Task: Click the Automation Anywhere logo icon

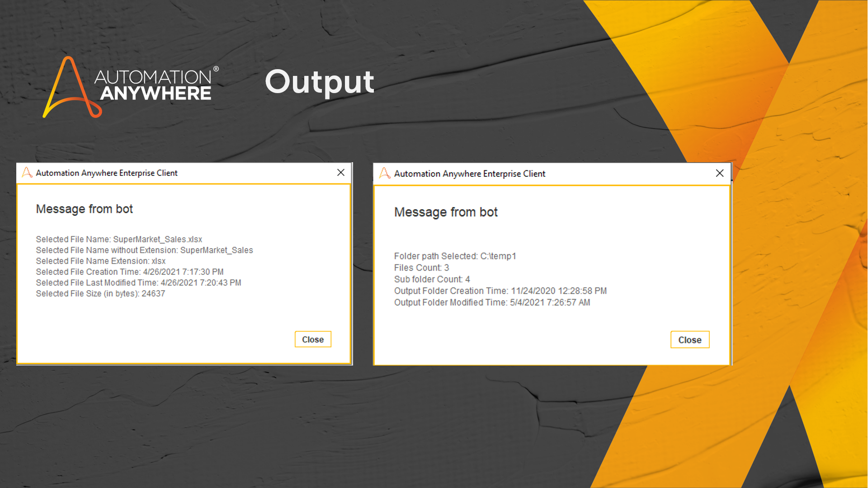Action: point(72,87)
